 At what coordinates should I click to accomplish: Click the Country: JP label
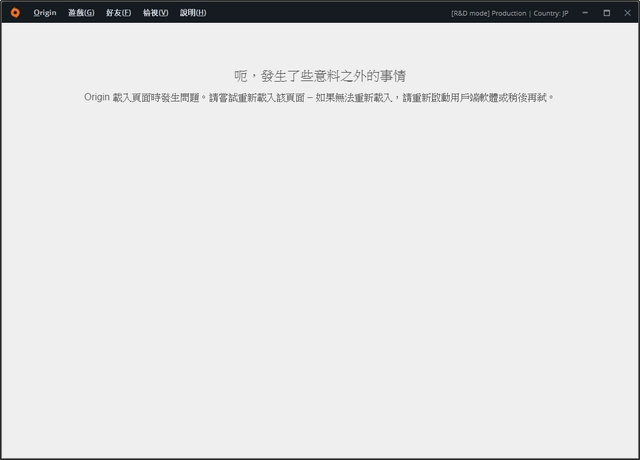(551, 13)
